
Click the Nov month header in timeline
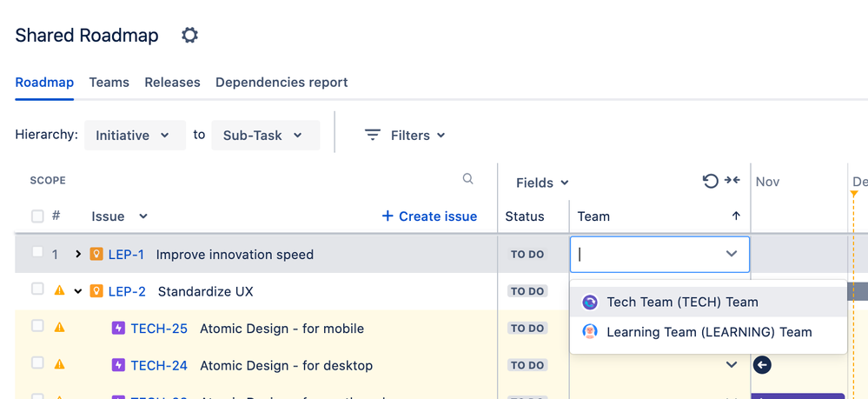point(768,182)
